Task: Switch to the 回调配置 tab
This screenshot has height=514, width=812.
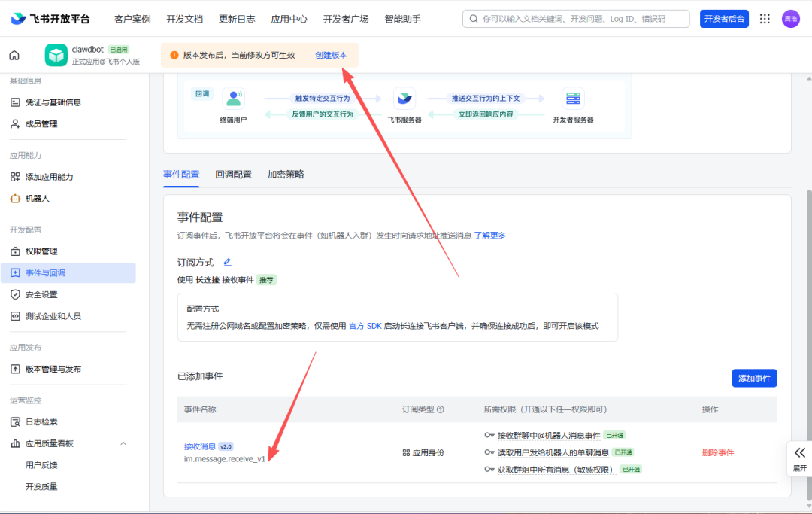Action: tap(234, 174)
